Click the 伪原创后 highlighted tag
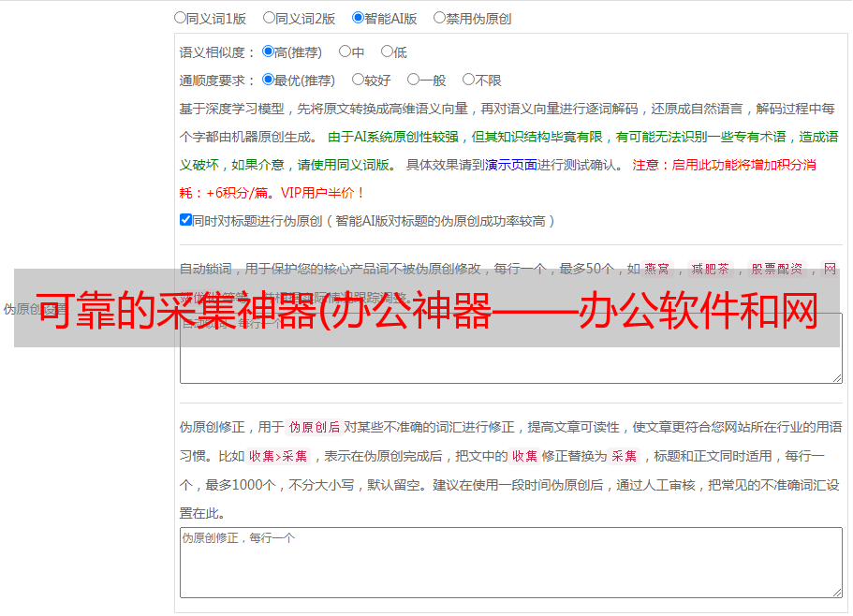This screenshot has height=616, width=853. click(x=314, y=427)
